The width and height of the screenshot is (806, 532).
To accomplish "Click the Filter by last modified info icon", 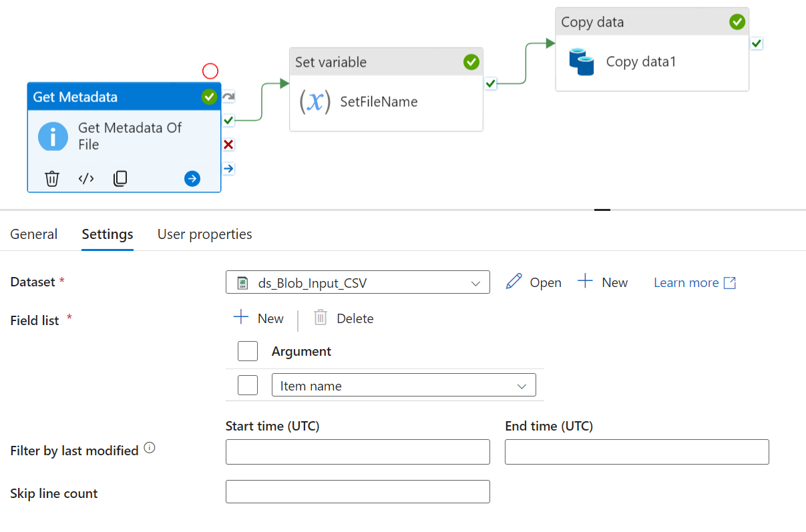I will [150, 449].
